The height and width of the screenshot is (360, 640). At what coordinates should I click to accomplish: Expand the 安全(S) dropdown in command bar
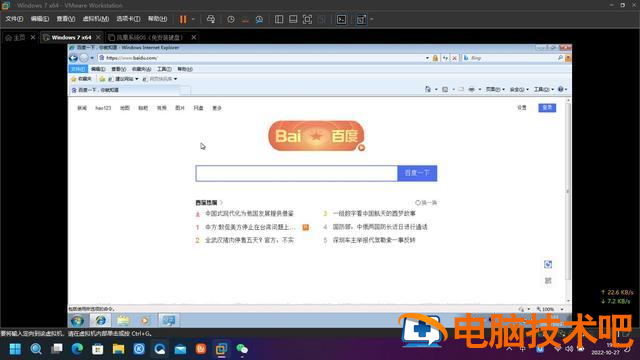pyautogui.click(x=519, y=89)
